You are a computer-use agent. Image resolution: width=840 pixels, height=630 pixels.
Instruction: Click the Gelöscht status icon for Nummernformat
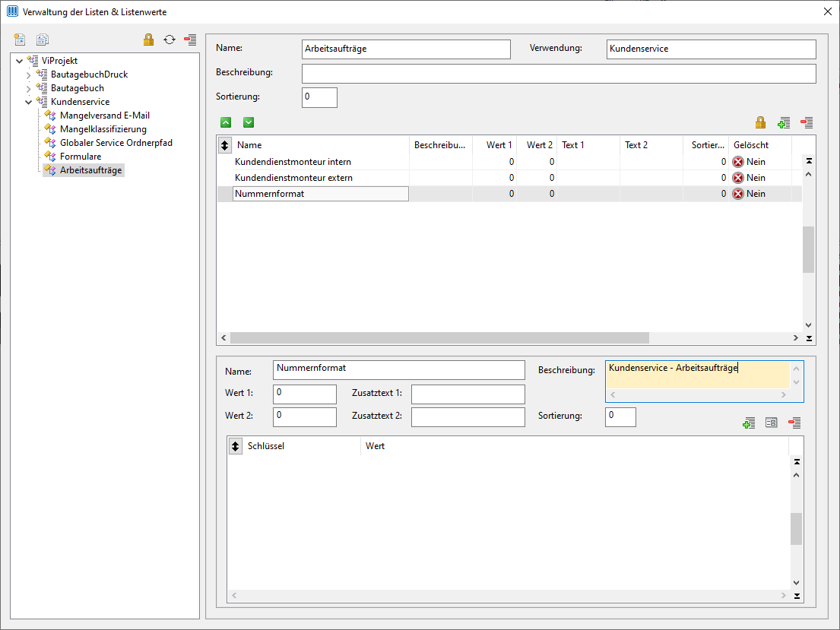click(x=738, y=194)
